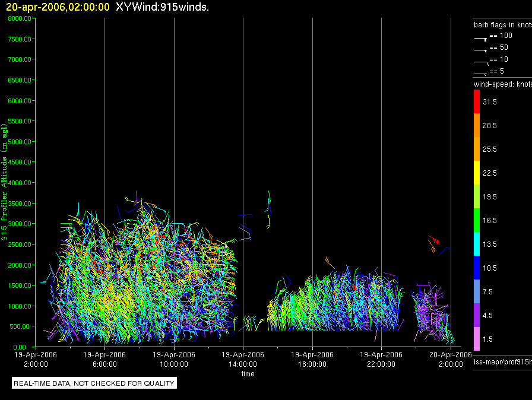
Task: Click the 20-Apr-2006 2:00:00 end time label
Action: point(451,359)
